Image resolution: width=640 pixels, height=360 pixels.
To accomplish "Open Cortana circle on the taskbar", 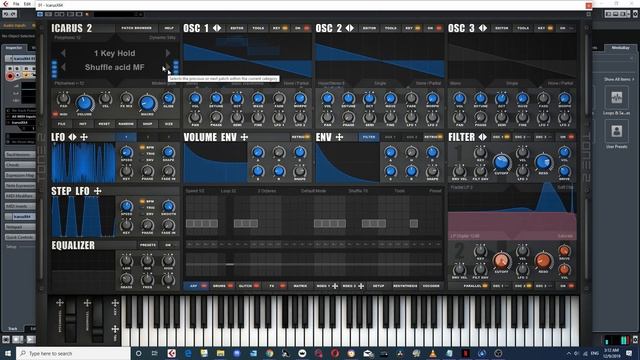I will click(138, 353).
